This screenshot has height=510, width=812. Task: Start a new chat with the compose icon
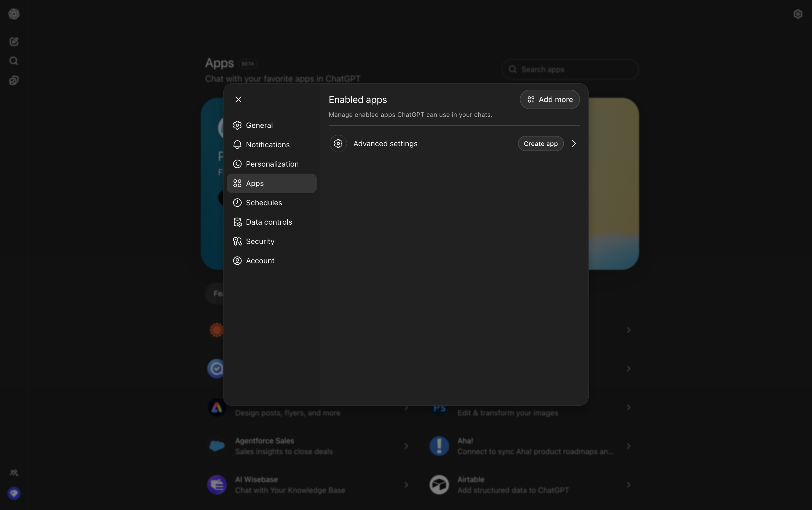pyautogui.click(x=14, y=41)
